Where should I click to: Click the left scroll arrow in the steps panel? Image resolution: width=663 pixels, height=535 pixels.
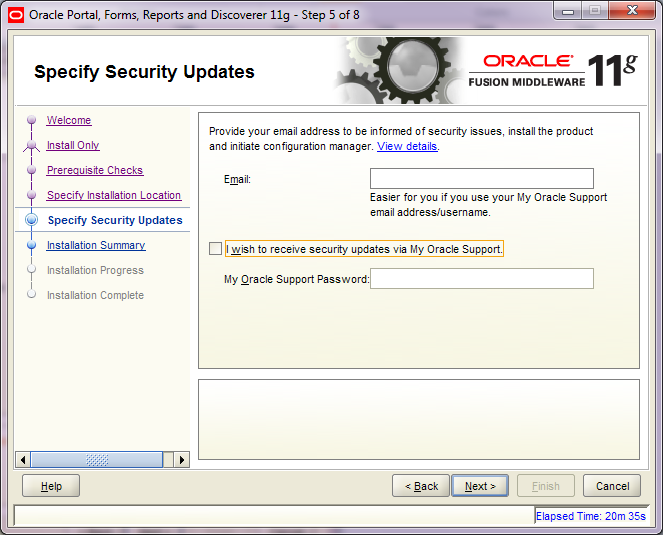click(x=23, y=460)
